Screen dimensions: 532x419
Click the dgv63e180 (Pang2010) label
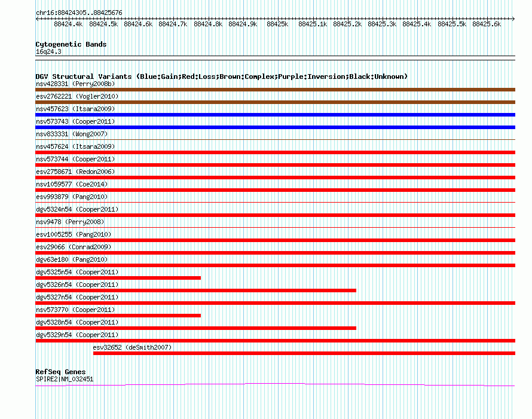tap(72, 259)
